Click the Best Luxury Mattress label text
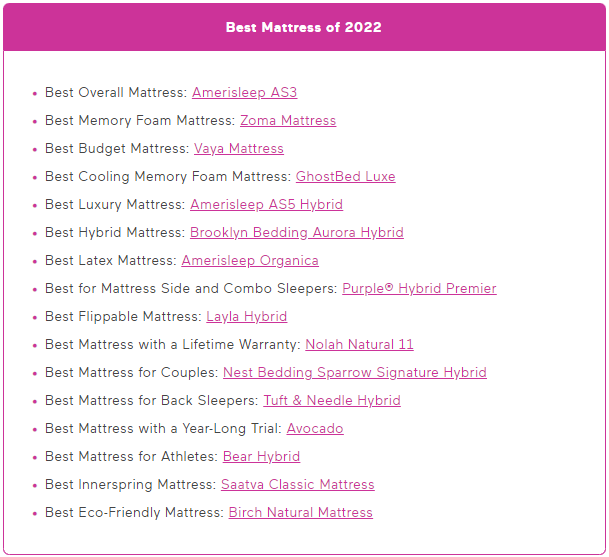The width and height of the screenshot is (609, 557). [115, 204]
